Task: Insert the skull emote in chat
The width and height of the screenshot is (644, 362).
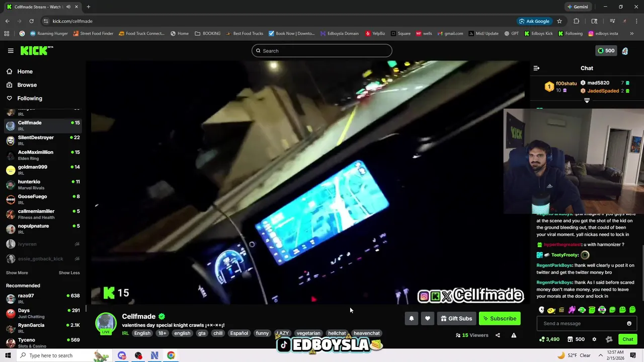Action: [x=541, y=310]
